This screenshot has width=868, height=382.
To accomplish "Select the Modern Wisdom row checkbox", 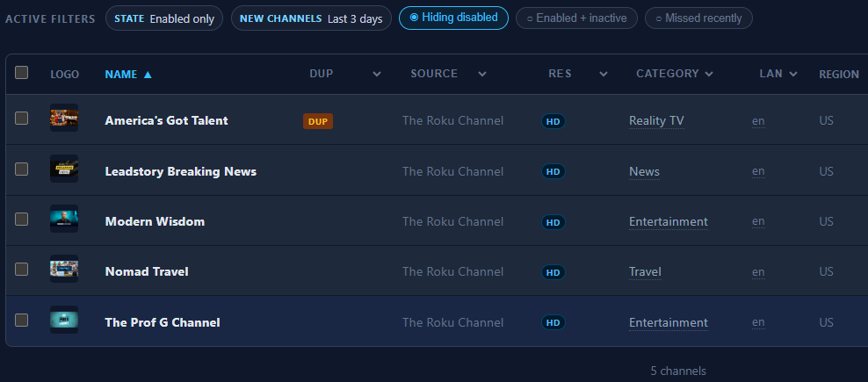I will click(22, 219).
